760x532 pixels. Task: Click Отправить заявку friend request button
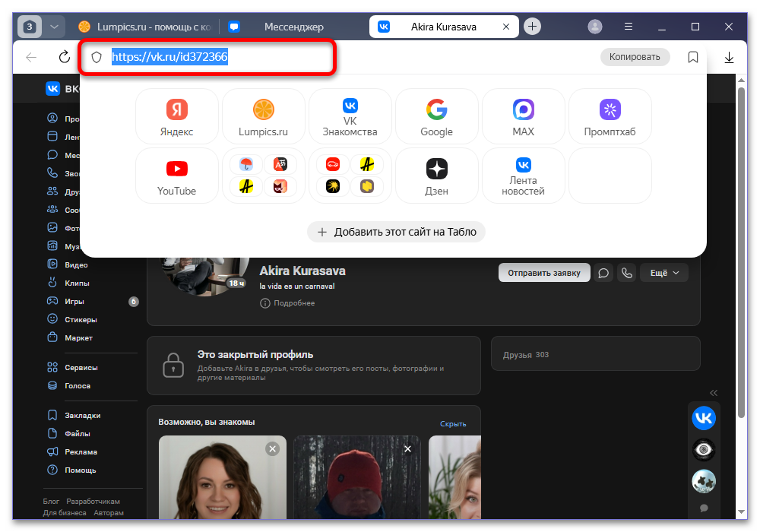544,273
